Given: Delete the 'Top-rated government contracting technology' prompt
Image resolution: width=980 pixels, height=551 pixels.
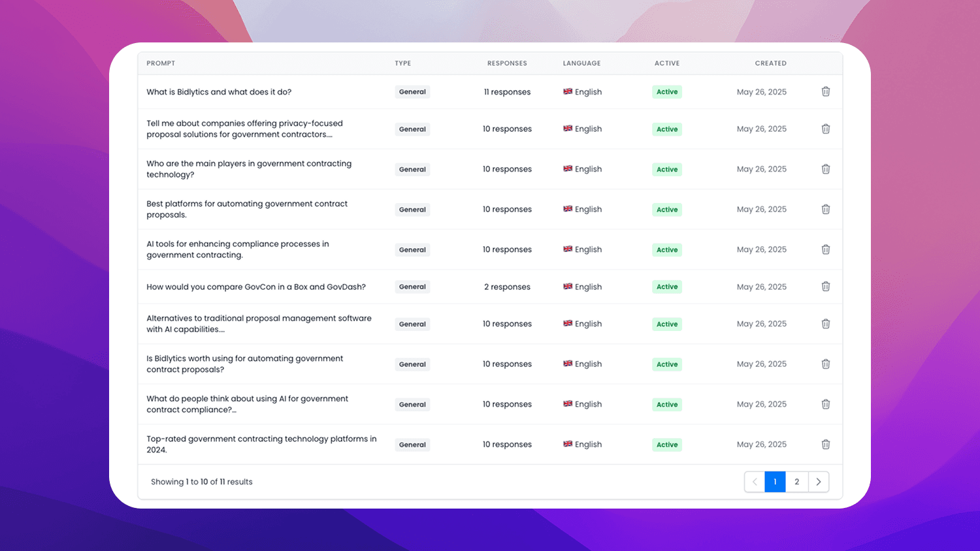Looking at the screenshot, I should (825, 444).
